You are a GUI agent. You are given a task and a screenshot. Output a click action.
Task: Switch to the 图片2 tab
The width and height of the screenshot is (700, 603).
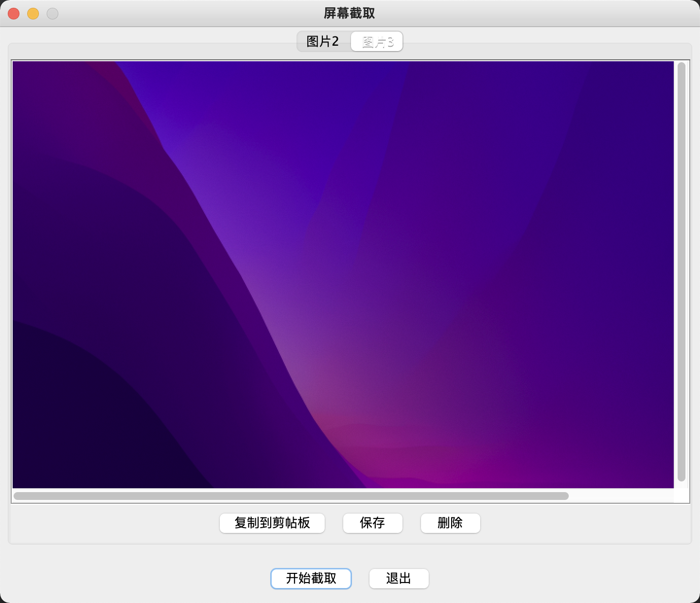point(323,41)
